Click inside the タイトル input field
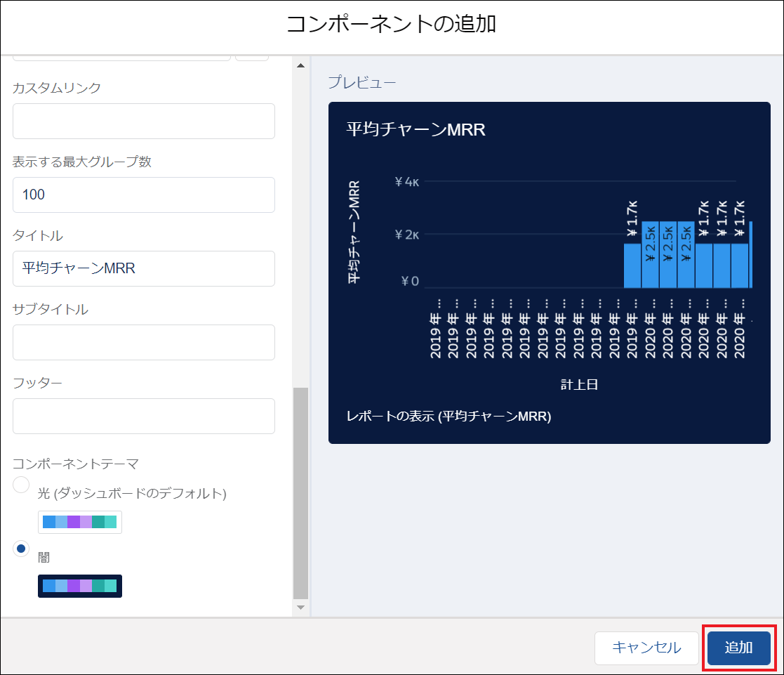Screen dimensions: 784x675 click(x=143, y=268)
